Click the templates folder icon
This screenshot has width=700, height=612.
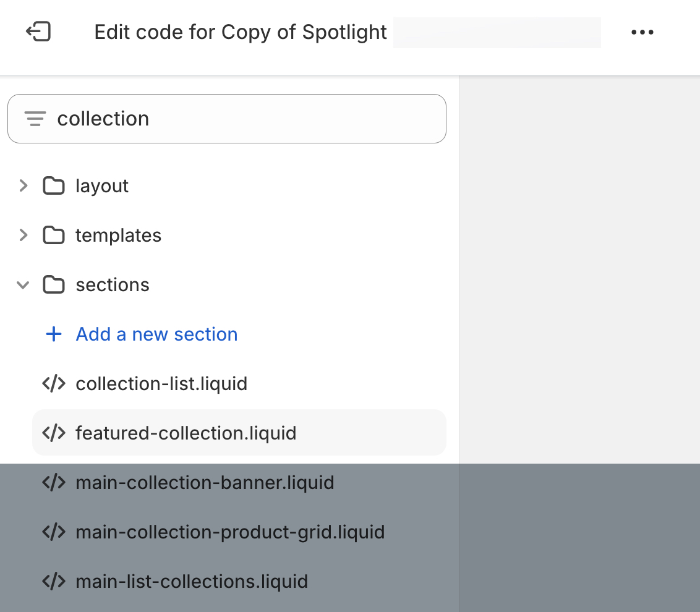pyautogui.click(x=54, y=235)
